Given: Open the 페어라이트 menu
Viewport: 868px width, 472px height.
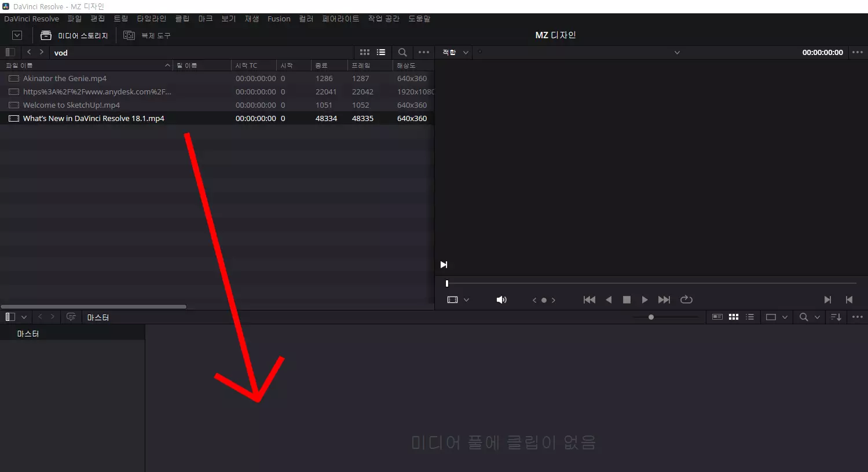Looking at the screenshot, I should pyautogui.click(x=340, y=19).
